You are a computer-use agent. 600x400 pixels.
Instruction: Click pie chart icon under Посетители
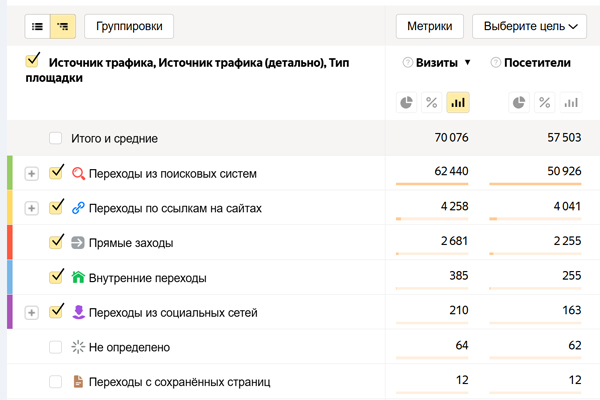[519, 102]
